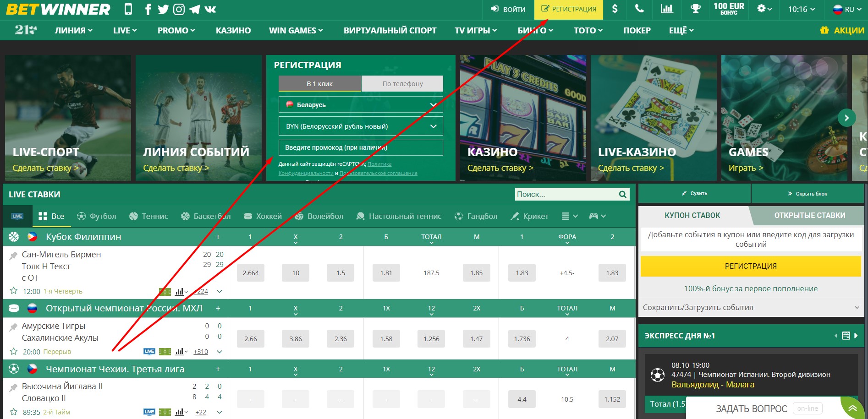Open the 21 game logo icon
The width and height of the screenshot is (868, 419).
(x=26, y=30)
